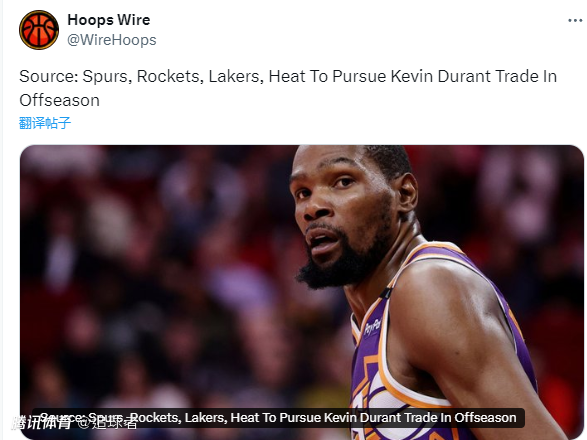Click the @追球者 watermark text
Image resolution: width=587 pixels, height=440 pixels.
[108, 424]
